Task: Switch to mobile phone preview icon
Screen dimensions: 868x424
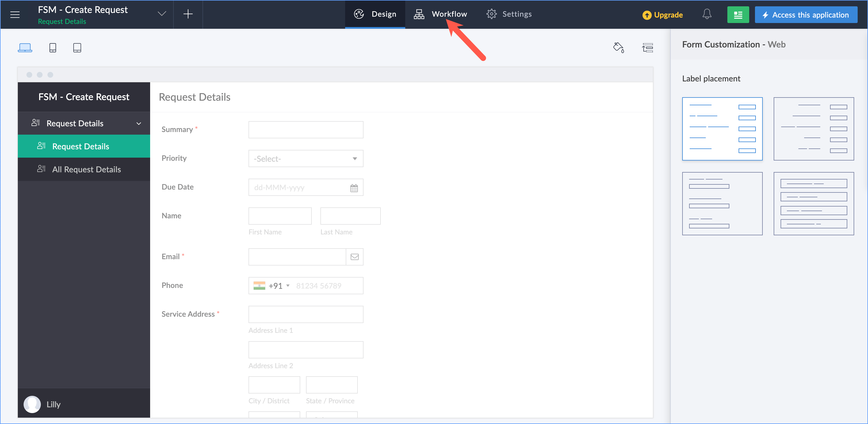Action: [53, 47]
